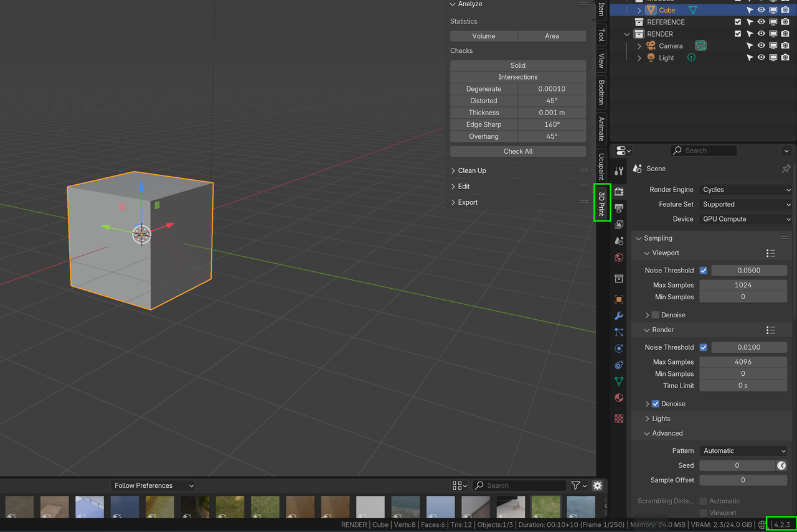Open the Render Engine dropdown
Viewport: 797px width, 532px height.
(x=745, y=190)
